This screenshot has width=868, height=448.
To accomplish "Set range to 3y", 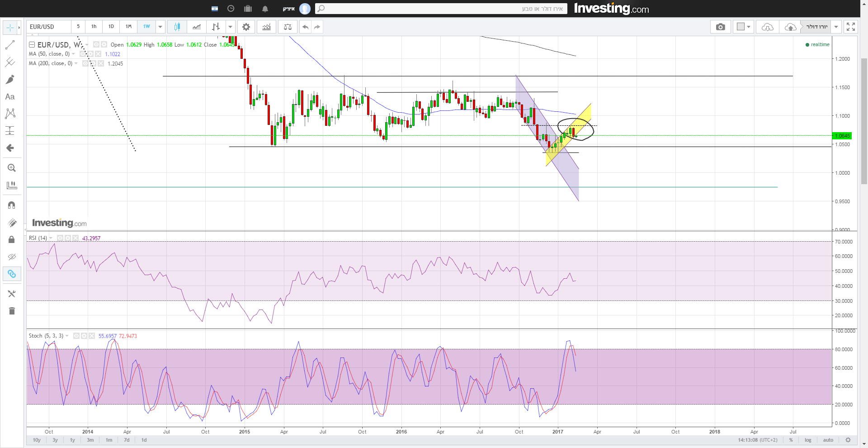I will point(55,440).
